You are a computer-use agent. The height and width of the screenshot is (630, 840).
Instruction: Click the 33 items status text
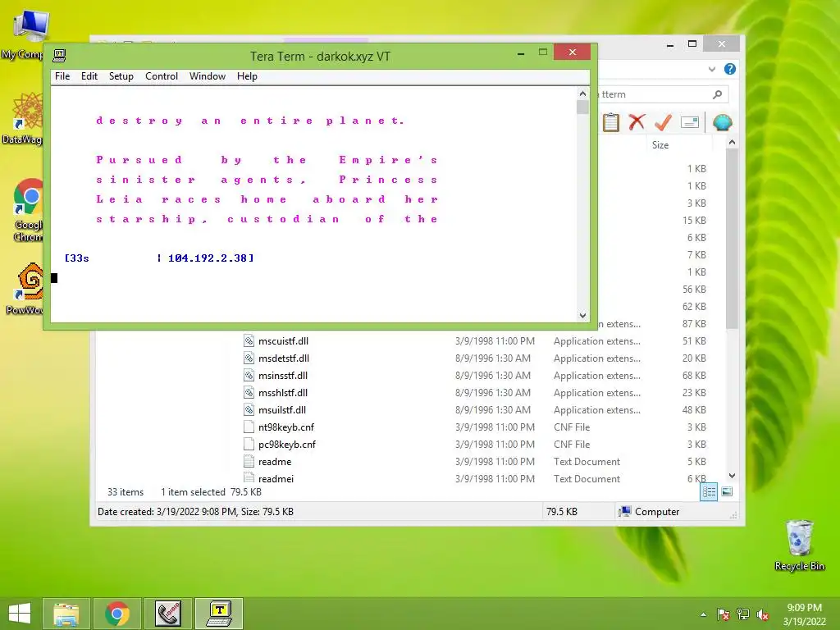pyautogui.click(x=126, y=492)
